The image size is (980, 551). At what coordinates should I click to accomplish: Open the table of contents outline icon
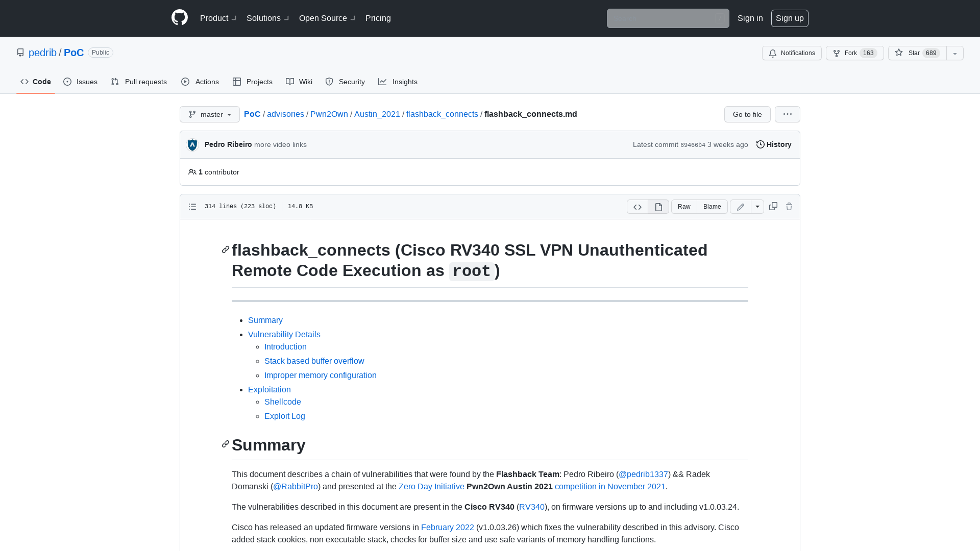click(192, 207)
